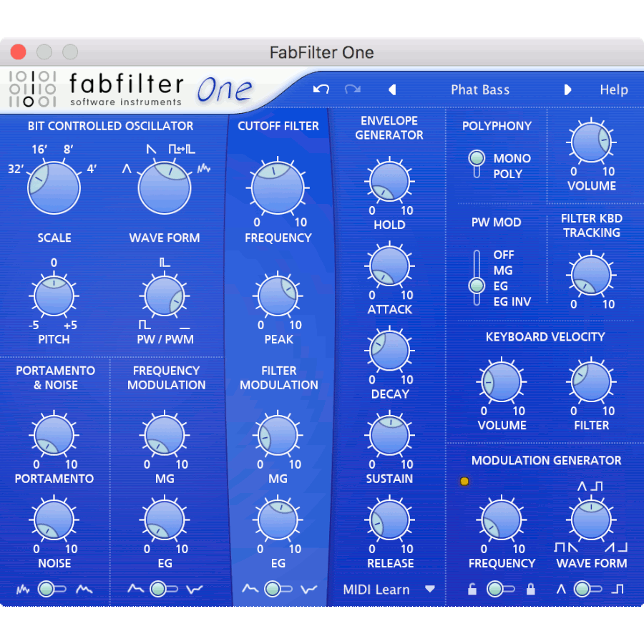
Task: Click the FILTER KBD TRACKING knob
Action: 592,275
